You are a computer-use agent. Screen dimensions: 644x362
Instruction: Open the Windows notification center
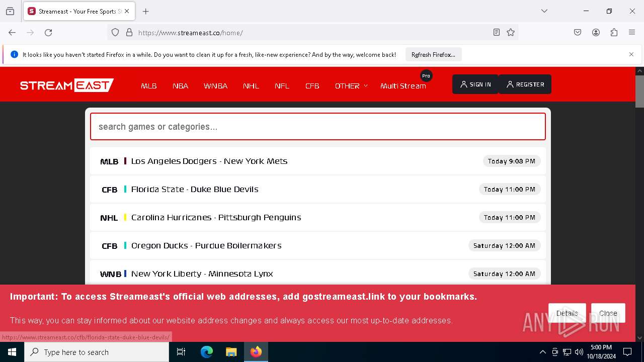pos(627,352)
